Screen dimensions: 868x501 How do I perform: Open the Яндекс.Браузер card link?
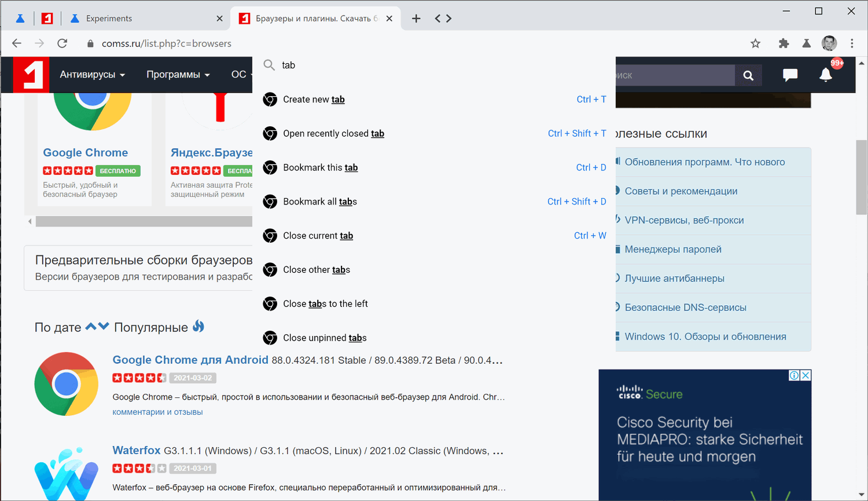[211, 153]
